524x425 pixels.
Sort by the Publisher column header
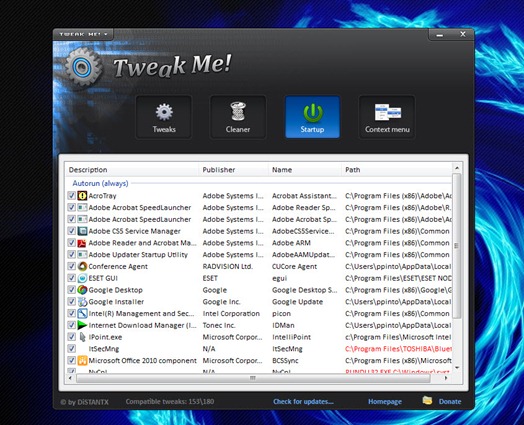234,170
